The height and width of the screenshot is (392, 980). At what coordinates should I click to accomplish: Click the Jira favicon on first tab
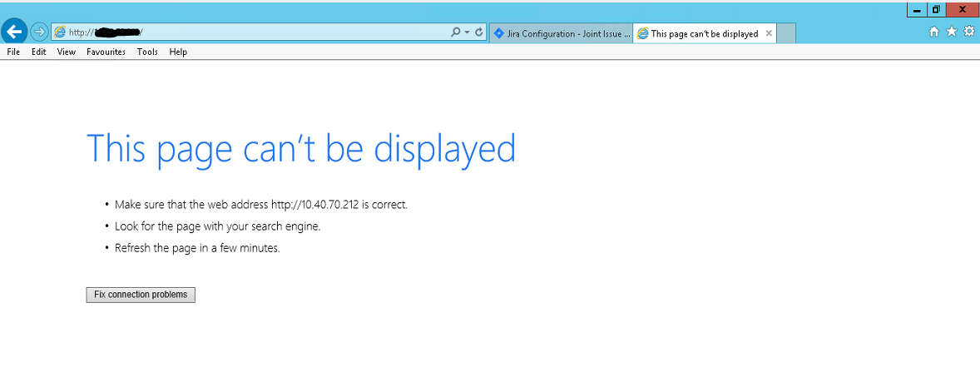498,34
